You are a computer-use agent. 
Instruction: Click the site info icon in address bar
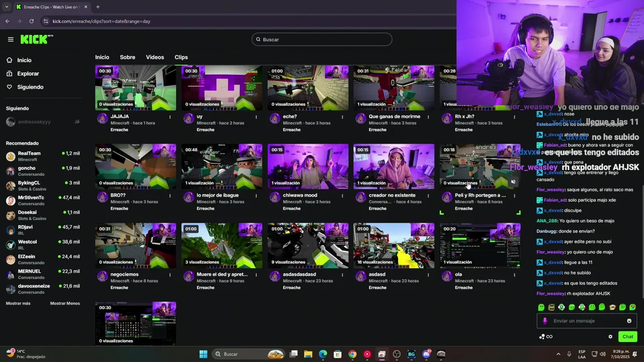46,21
